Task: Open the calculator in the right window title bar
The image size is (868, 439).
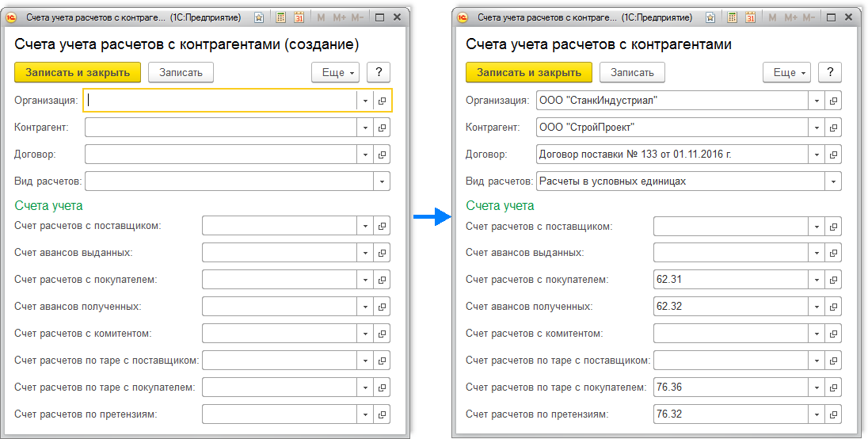Action: pos(733,17)
